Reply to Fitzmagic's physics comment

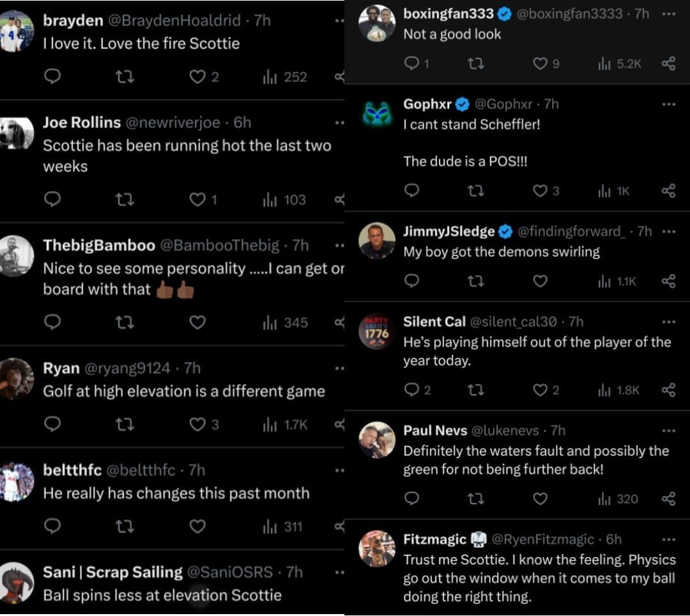pyautogui.click(x=412, y=613)
